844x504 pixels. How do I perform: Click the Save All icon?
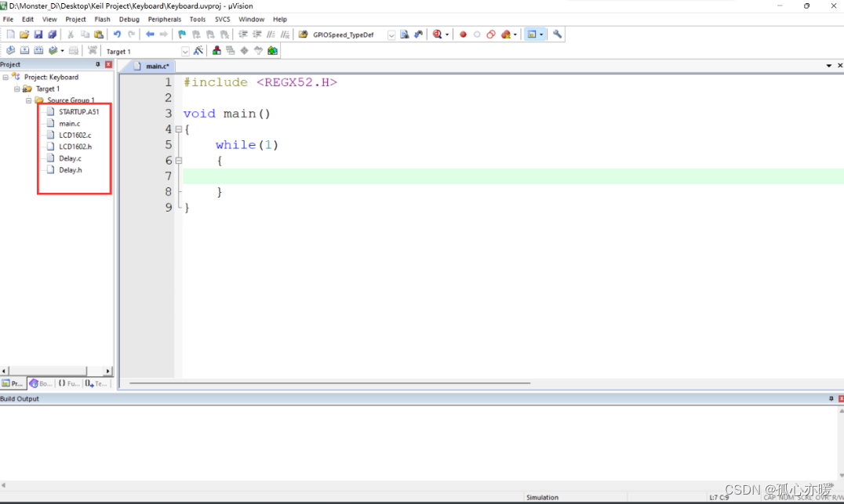(53, 34)
